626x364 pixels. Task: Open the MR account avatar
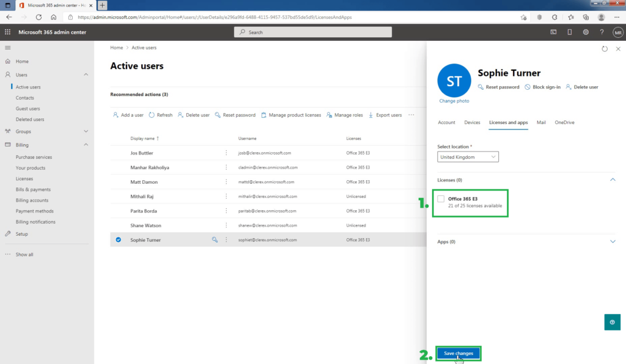pos(618,32)
